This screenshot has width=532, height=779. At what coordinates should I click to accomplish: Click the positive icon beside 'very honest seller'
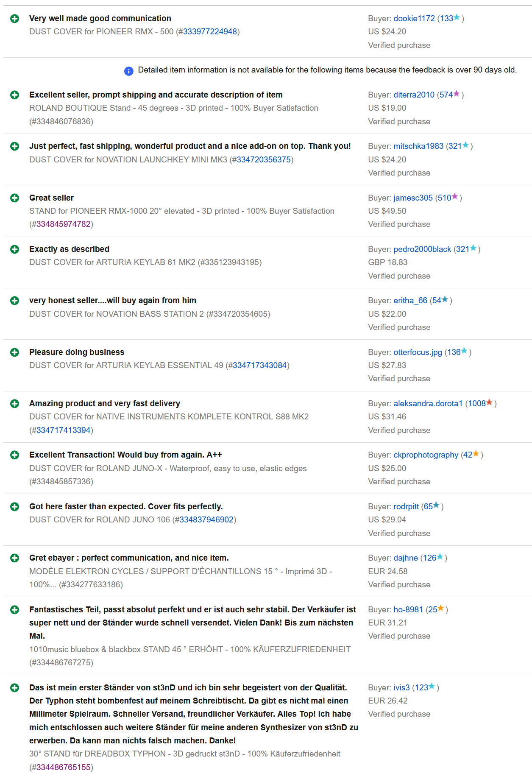point(15,301)
